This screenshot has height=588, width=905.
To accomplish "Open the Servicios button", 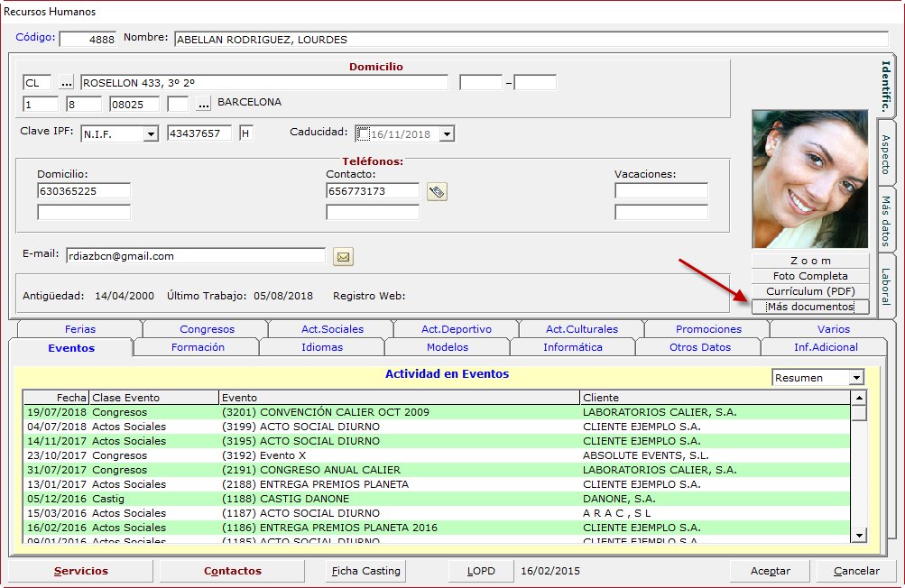I will [x=81, y=571].
